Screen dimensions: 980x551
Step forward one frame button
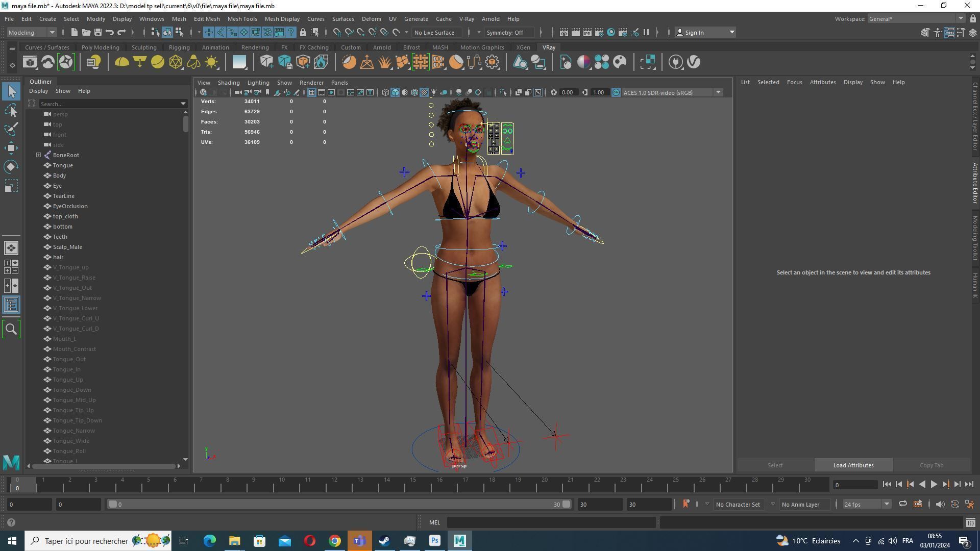pyautogui.click(x=957, y=485)
